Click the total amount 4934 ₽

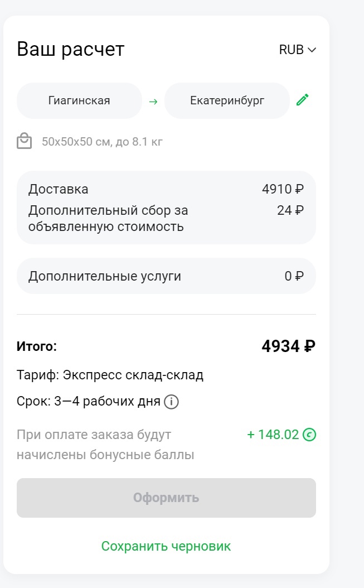coord(288,346)
